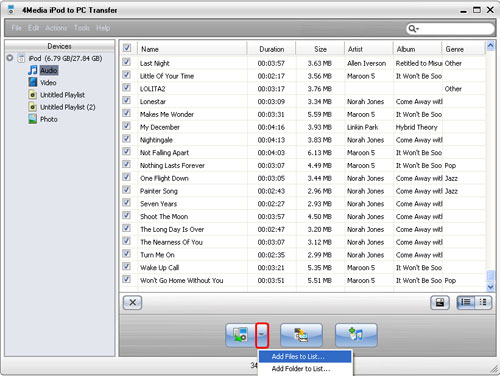Screen dimensions: 500x376
Task: Uncheck the Little Of Your Time checkbox
Action: tap(126, 75)
